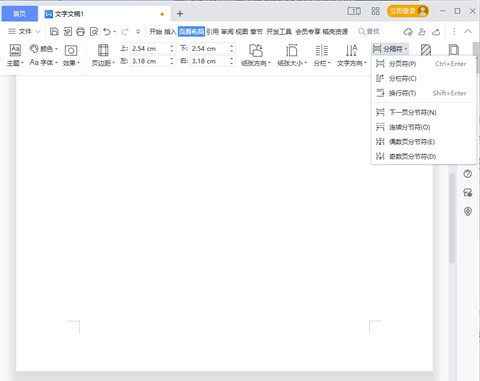Select 换行符(T) line break

[x=423, y=93]
